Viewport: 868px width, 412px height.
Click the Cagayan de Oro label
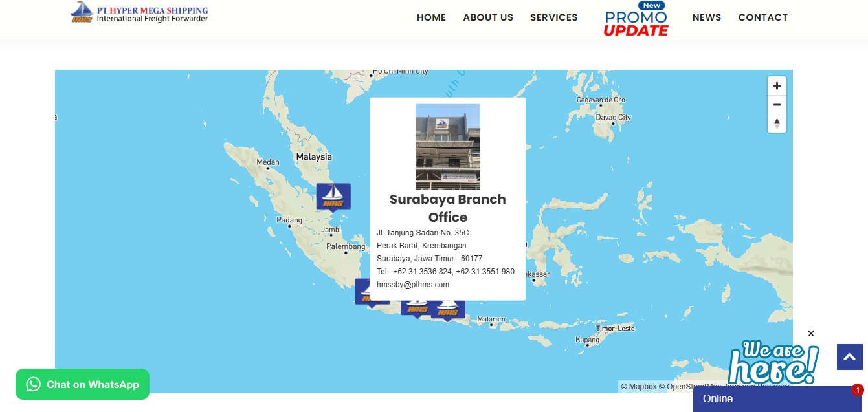click(601, 100)
